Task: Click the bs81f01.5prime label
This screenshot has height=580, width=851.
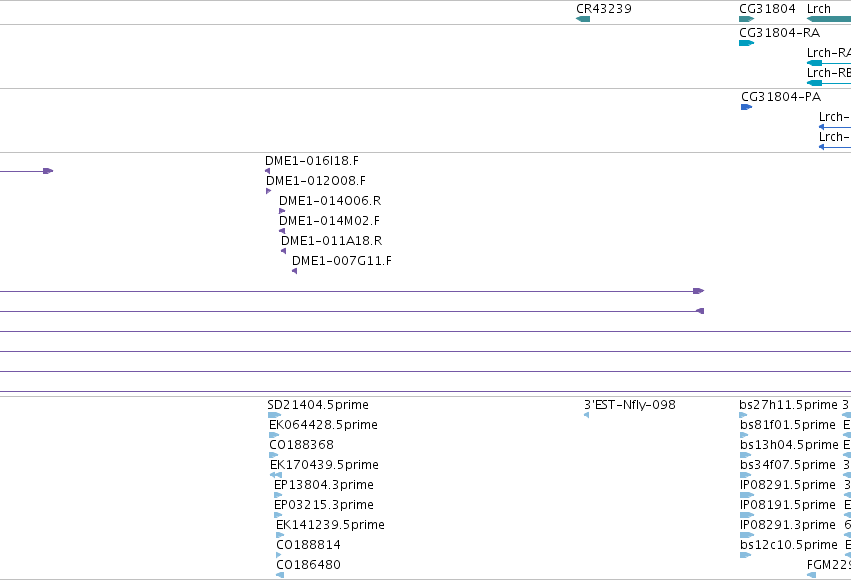Action: [788, 425]
